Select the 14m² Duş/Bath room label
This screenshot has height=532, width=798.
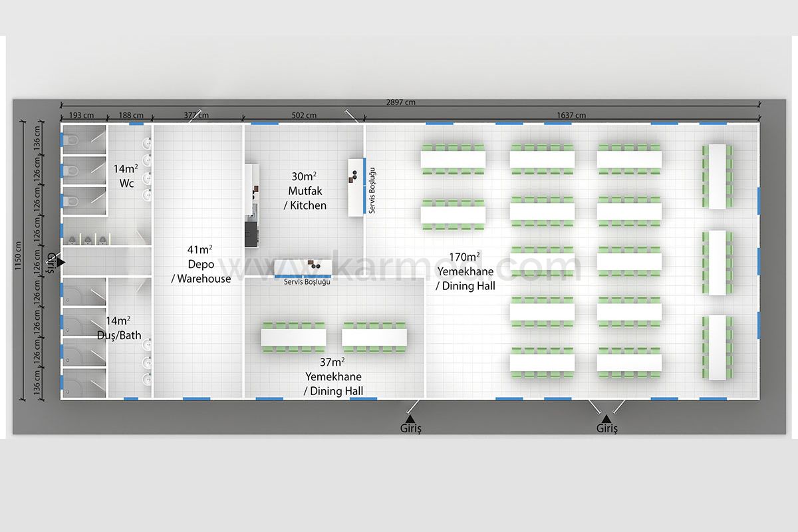tap(120, 329)
